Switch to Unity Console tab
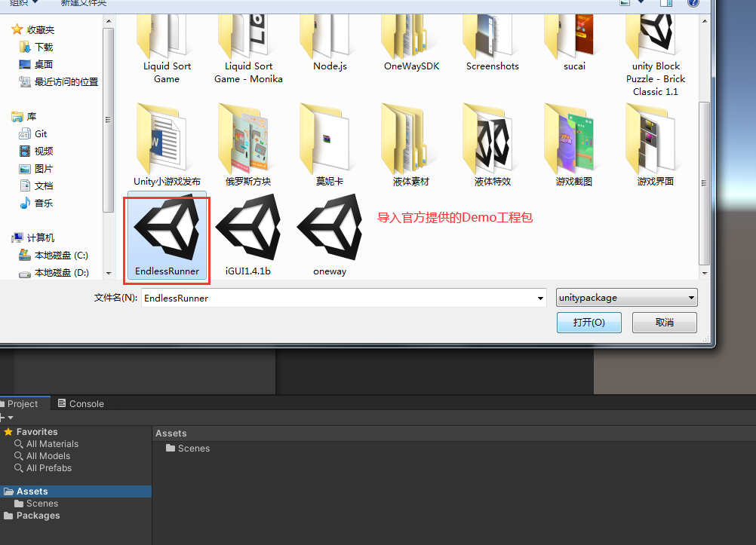The width and height of the screenshot is (756, 545). click(81, 404)
